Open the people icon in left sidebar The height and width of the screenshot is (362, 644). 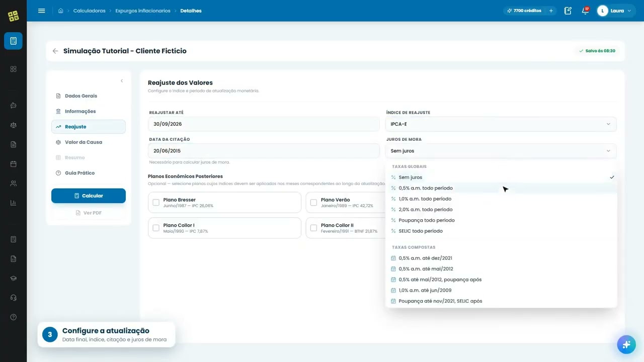tap(13, 184)
